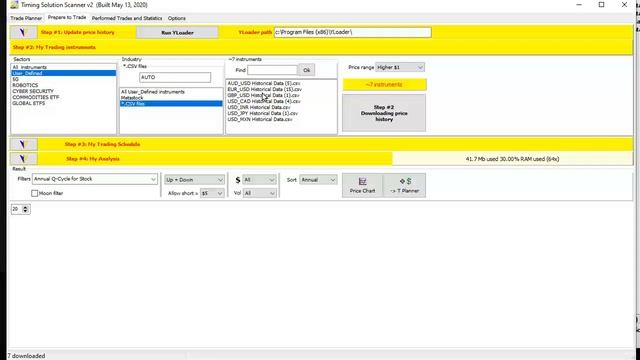
Task: Click the Step #3 Trading Schedule arrow icon
Action: pyautogui.click(x=23, y=144)
